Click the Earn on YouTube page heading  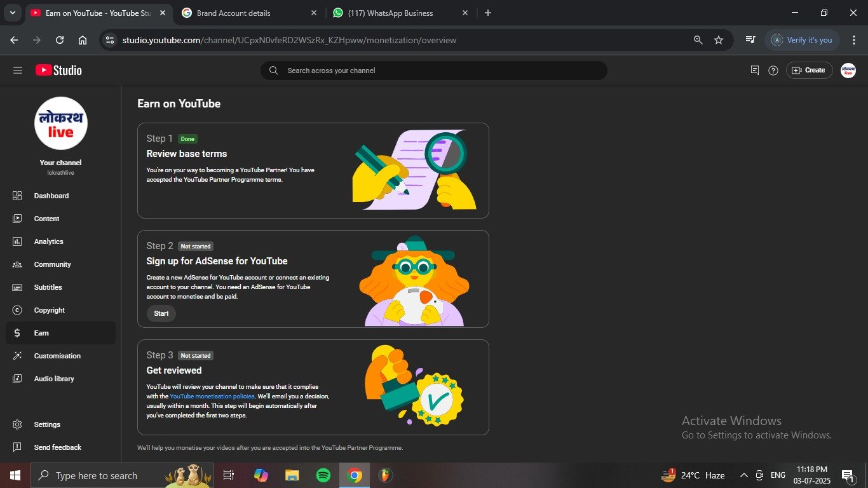pyautogui.click(x=179, y=104)
